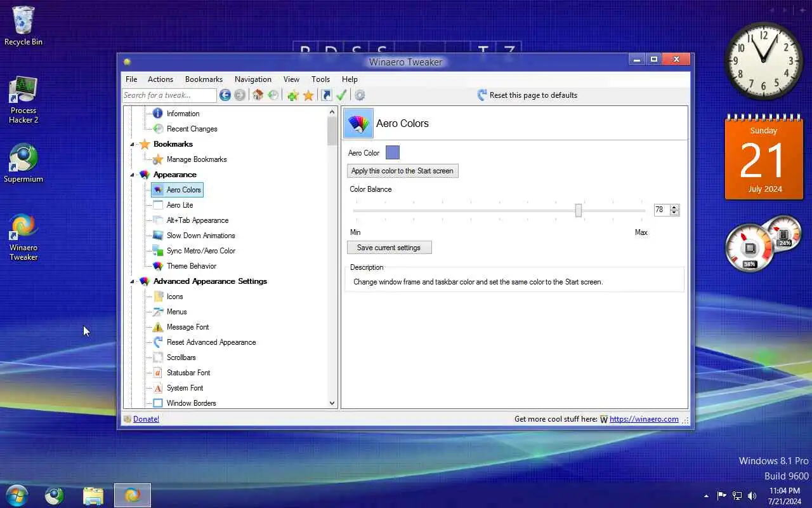
Task: Click the Color Balance slider thumb
Action: [x=579, y=210]
